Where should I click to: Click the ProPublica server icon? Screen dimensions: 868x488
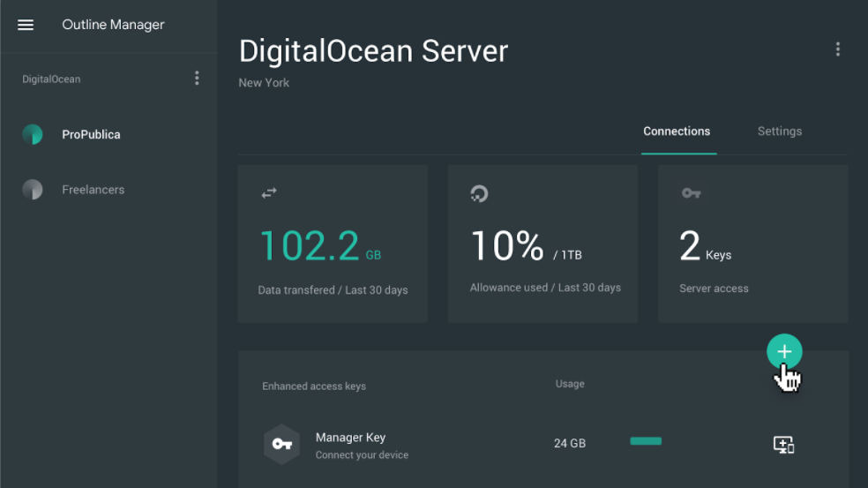pyautogui.click(x=33, y=135)
